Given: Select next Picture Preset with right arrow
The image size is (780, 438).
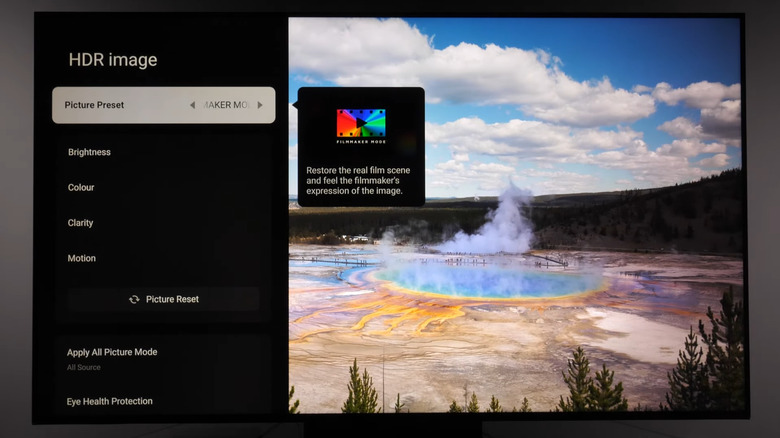Looking at the screenshot, I should 260,105.
